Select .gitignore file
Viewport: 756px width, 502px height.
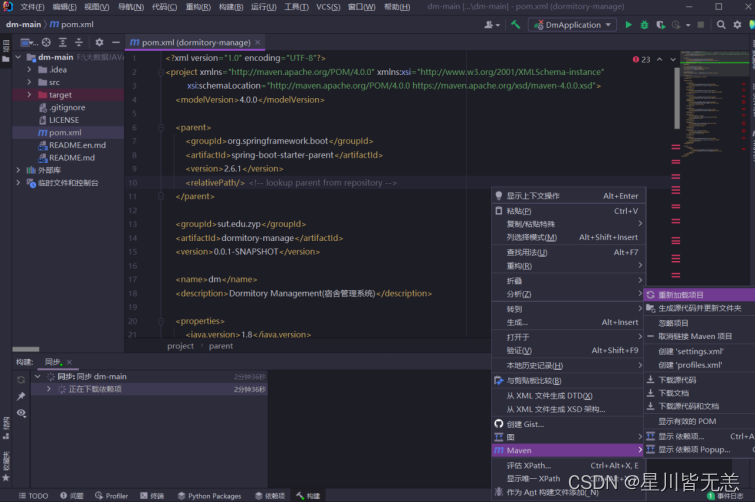pos(68,108)
